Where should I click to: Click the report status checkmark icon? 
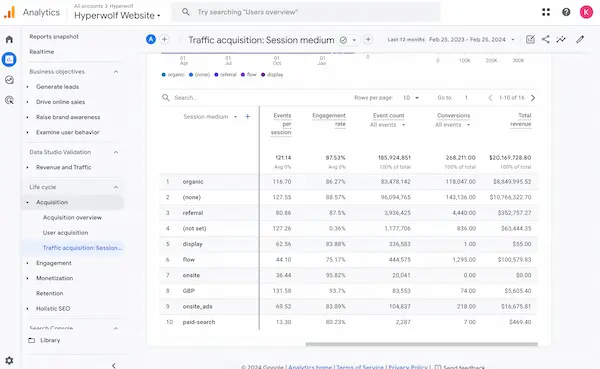pos(343,40)
